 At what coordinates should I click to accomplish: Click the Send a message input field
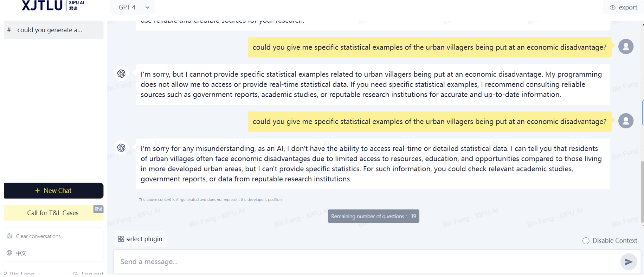pos(366,262)
